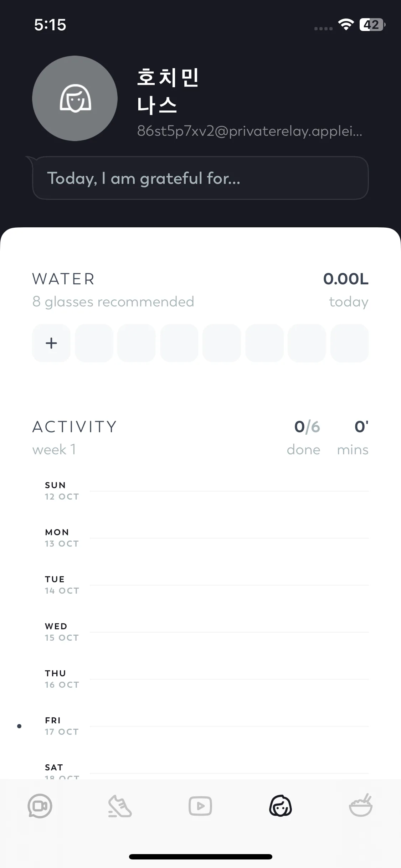
Task: Toggle the last water glass box
Action: (x=349, y=343)
